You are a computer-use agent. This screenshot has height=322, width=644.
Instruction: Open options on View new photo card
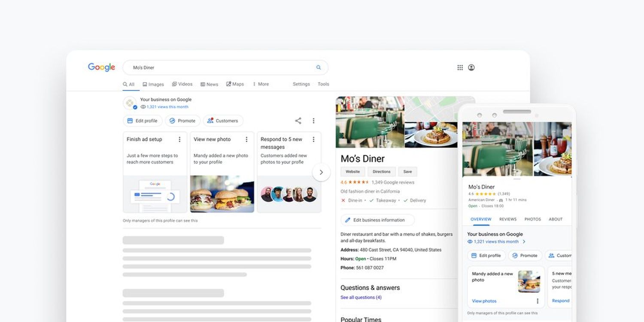pos(246,140)
